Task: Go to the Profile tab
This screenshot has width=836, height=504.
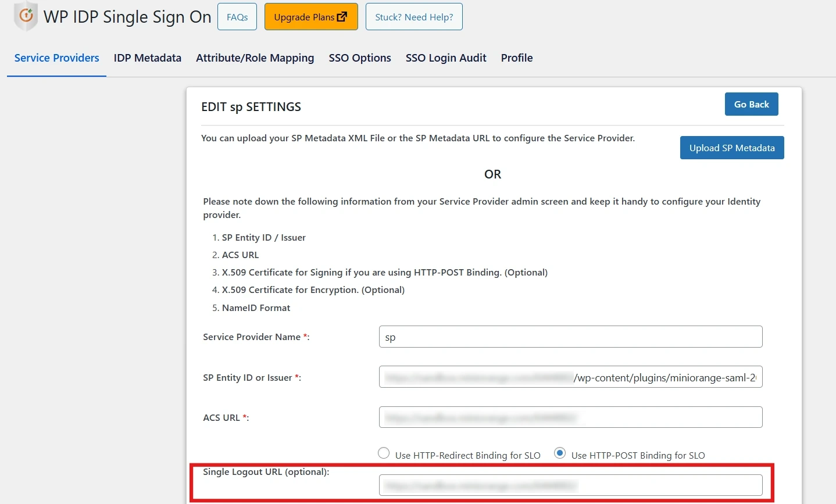Action: (x=517, y=58)
